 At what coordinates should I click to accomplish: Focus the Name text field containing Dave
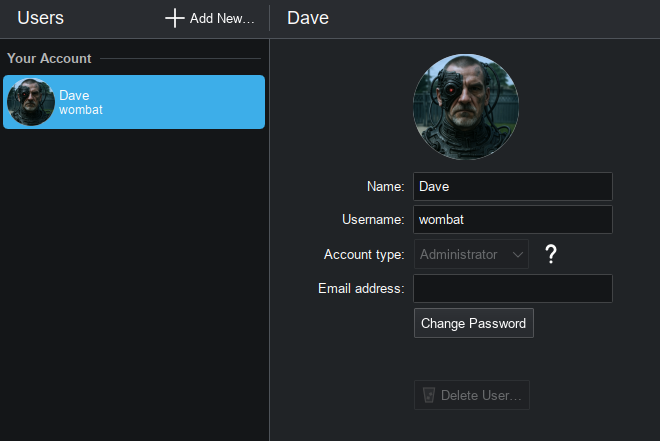click(x=512, y=186)
